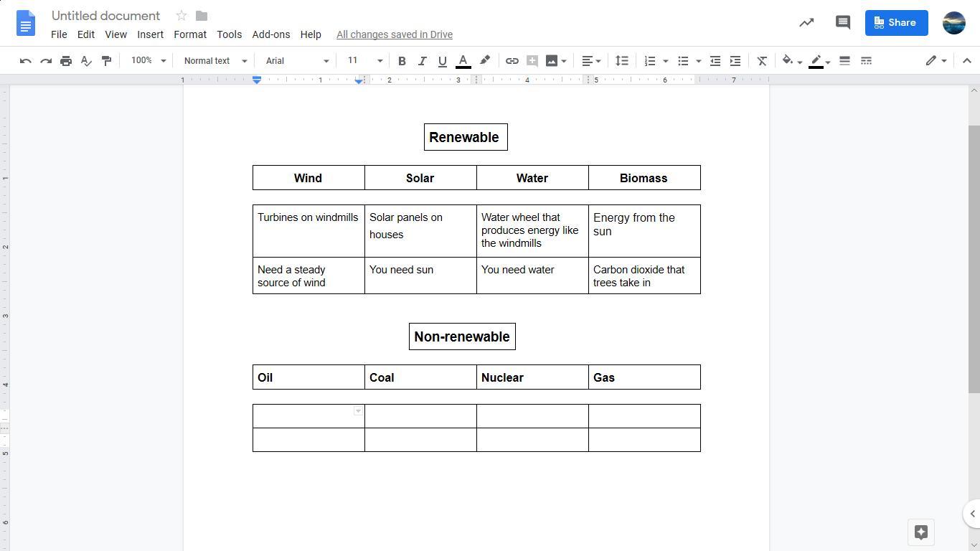
Task: Expand the numbered list dropdown arrow
Action: (666, 61)
